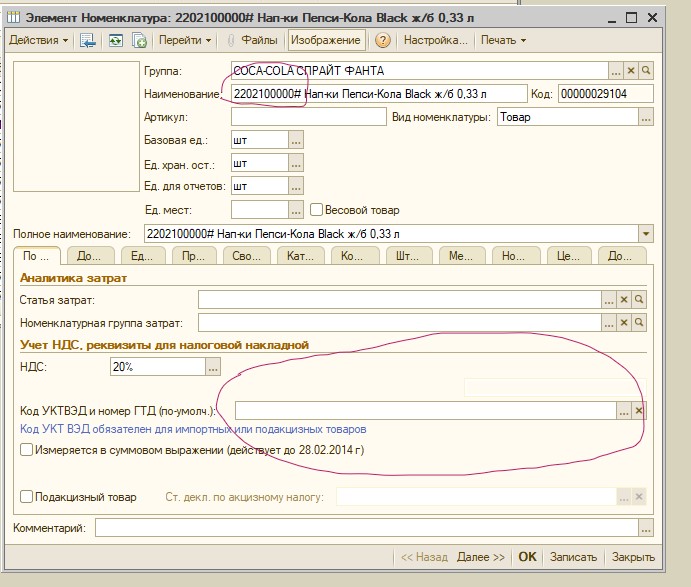Click the first toolbar icon with blue arrow
This screenshot has height=587, width=691.
(88, 40)
